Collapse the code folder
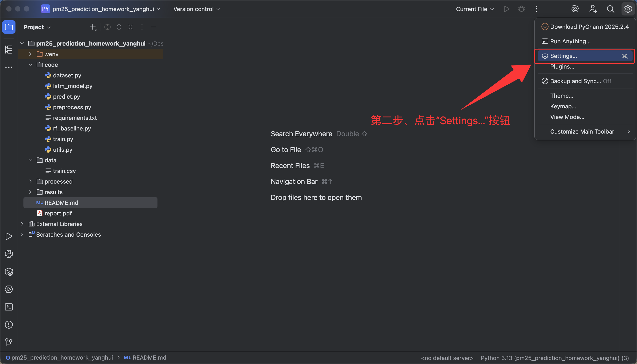 [30, 65]
